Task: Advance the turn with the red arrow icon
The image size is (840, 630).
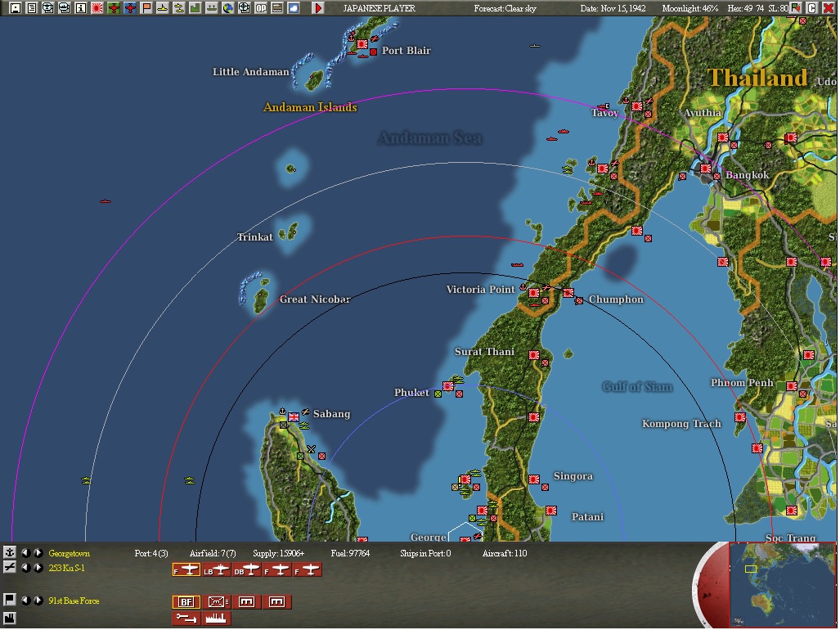Action: point(319,8)
